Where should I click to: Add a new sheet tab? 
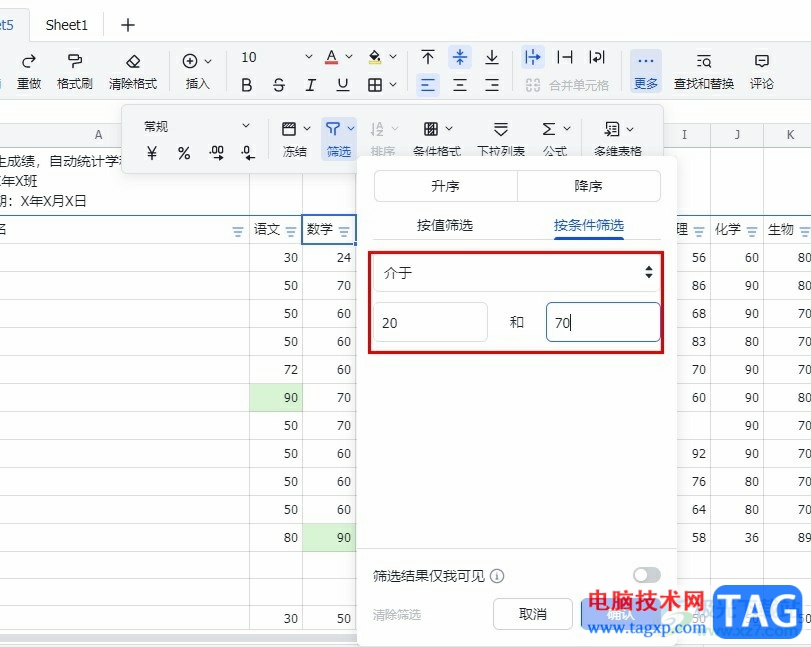[128, 25]
